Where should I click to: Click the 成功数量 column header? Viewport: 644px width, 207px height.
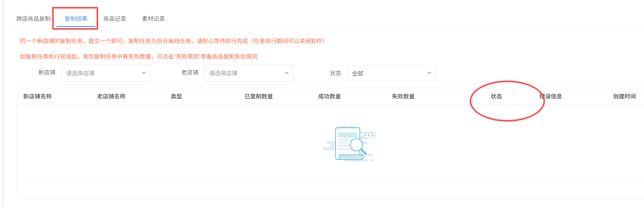tap(330, 96)
